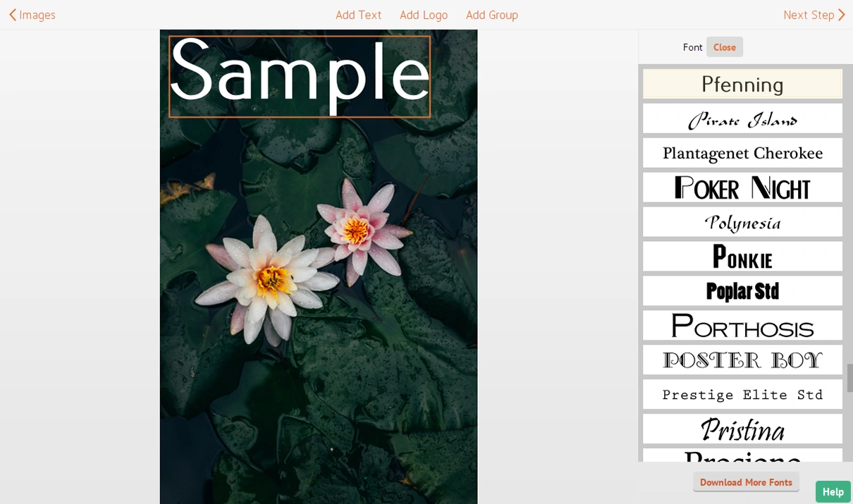Select the Sample text box
Image resolution: width=853 pixels, height=504 pixels.
pos(300,77)
